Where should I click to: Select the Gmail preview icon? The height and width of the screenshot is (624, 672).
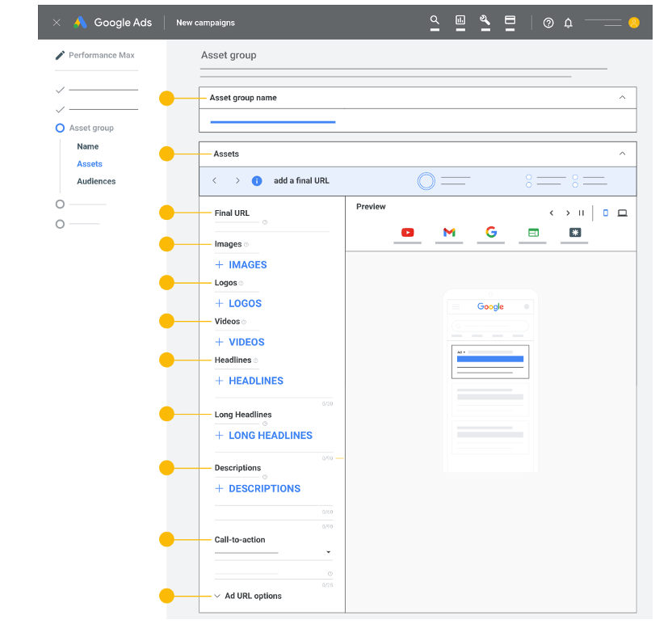[x=449, y=233]
